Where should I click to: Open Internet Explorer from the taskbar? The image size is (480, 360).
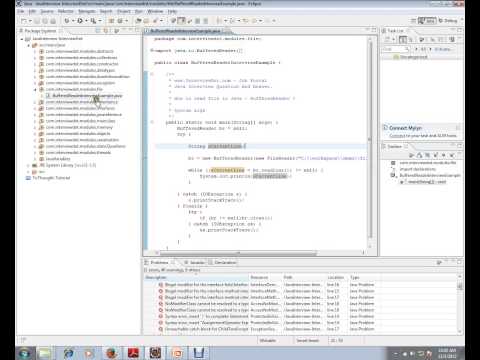[x=68, y=353]
